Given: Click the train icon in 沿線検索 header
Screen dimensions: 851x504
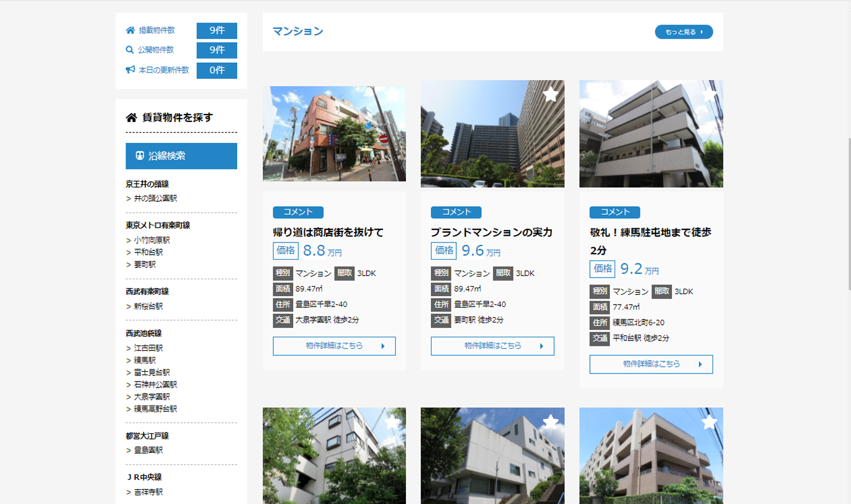Looking at the screenshot, I should (140, 156).
